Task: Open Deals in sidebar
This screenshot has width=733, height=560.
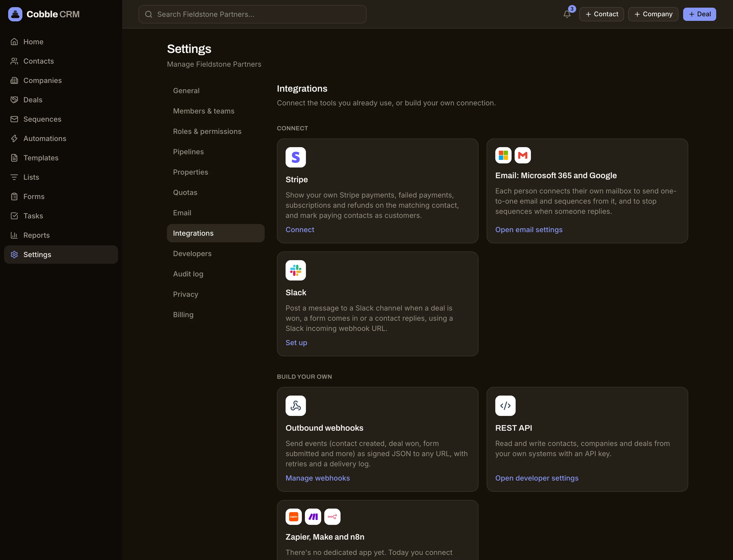Action: point(61,100)
